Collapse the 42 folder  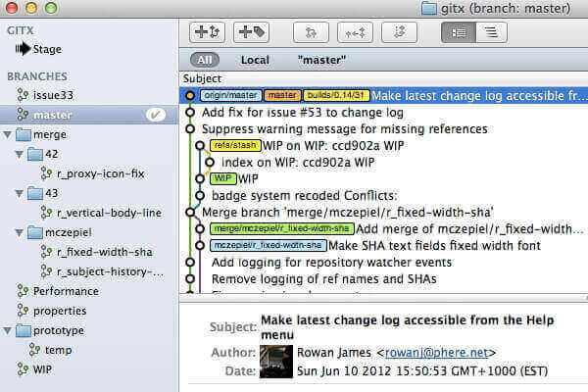coord(20,154)
